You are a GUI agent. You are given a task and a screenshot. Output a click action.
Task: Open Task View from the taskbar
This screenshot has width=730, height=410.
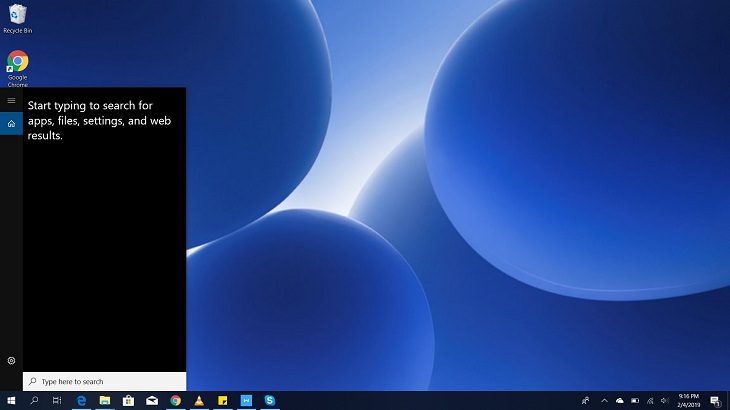[x=57, y=401]
